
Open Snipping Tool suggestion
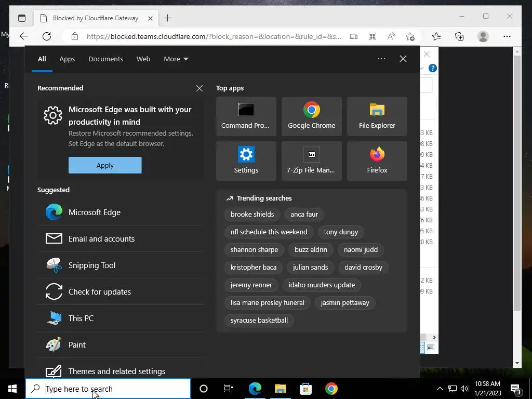pos(121,265)
